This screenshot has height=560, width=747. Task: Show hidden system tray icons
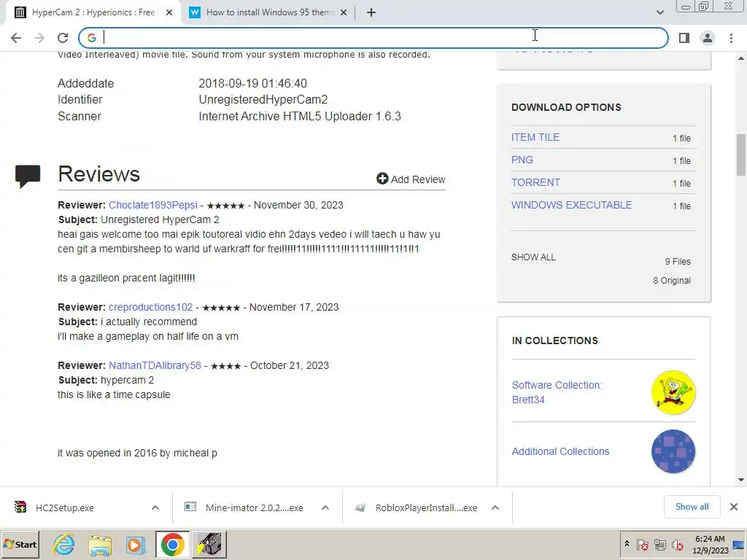(x=627, y=544)
